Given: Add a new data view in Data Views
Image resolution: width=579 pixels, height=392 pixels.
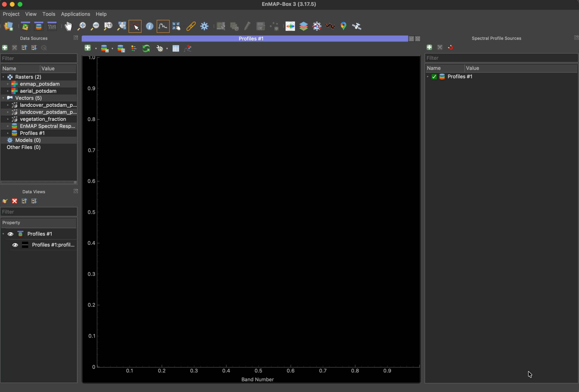Looking at the screenshot, I should 5,201.
